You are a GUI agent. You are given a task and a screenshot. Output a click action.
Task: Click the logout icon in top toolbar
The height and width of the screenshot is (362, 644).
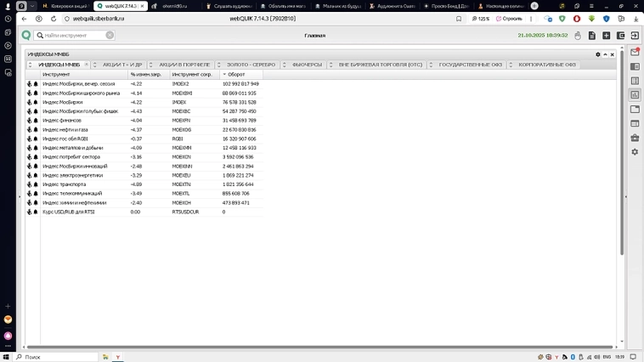635,36
